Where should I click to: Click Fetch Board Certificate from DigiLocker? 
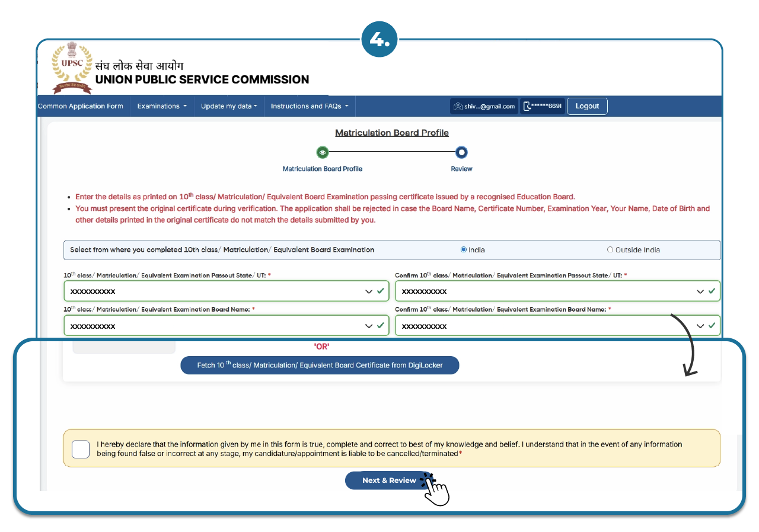(x=320, y=365)
